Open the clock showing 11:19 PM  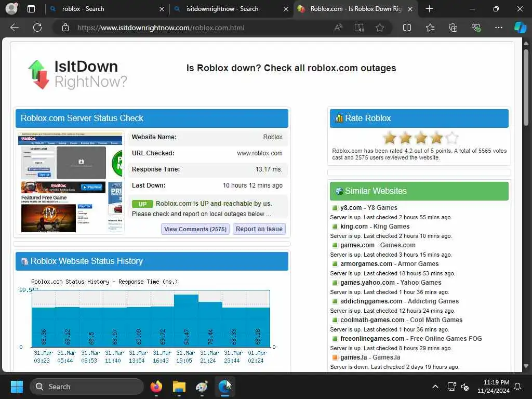tap(494, 387)
